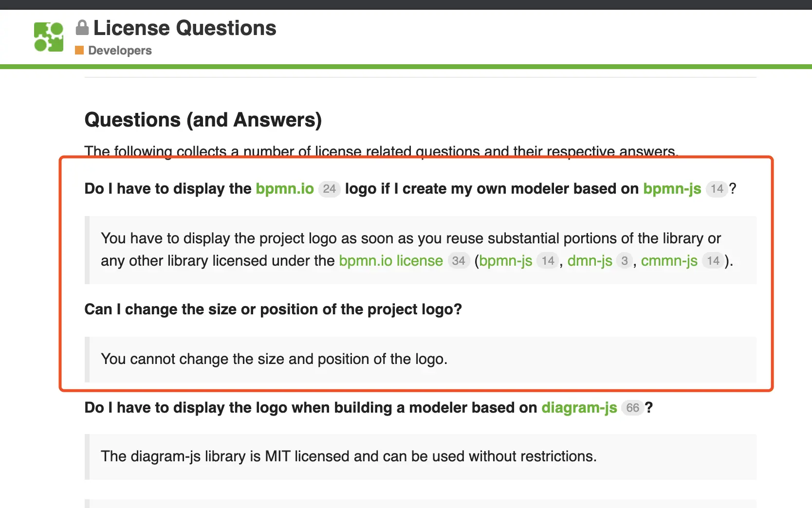
Task: Open the cmmn-js link
Action: 669,260
